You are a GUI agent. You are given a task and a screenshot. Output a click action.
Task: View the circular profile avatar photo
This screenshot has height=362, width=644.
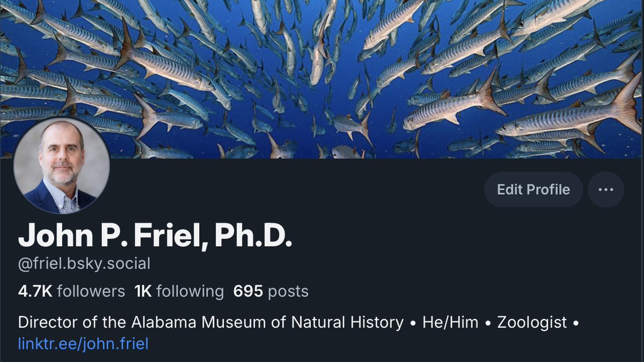tap(62, 166)
